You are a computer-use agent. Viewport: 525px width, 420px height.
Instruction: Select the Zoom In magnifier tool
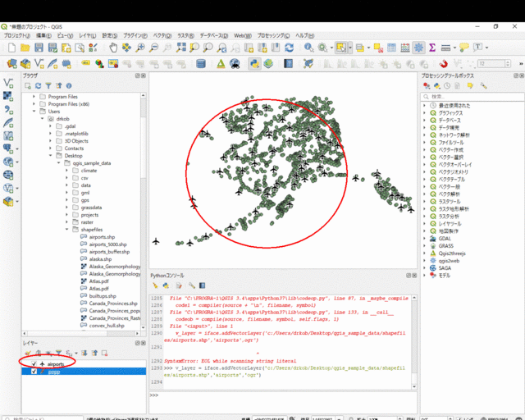click(140, 48)
